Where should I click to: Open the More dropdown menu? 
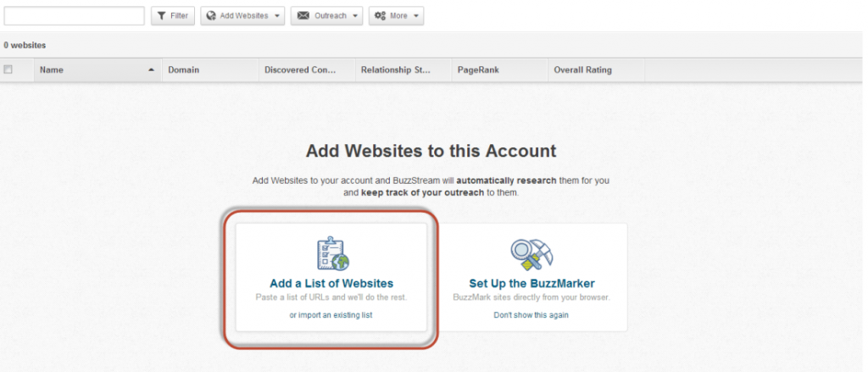point(397,15)
